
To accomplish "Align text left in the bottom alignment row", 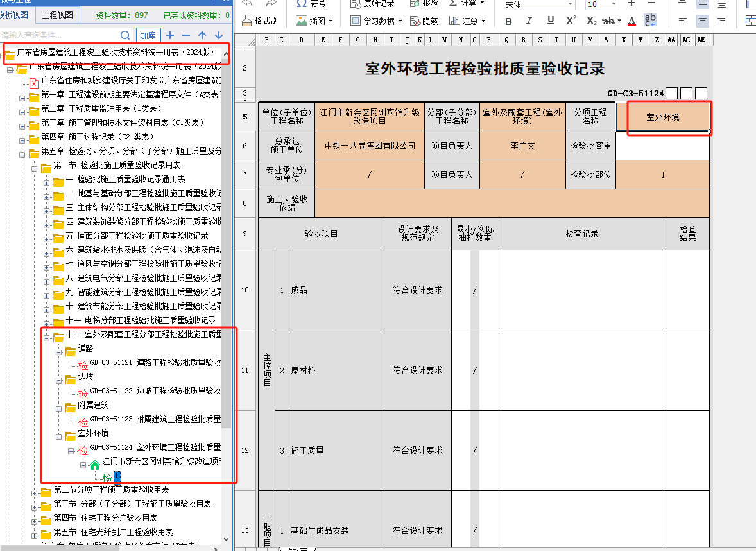I will point(683,21).
